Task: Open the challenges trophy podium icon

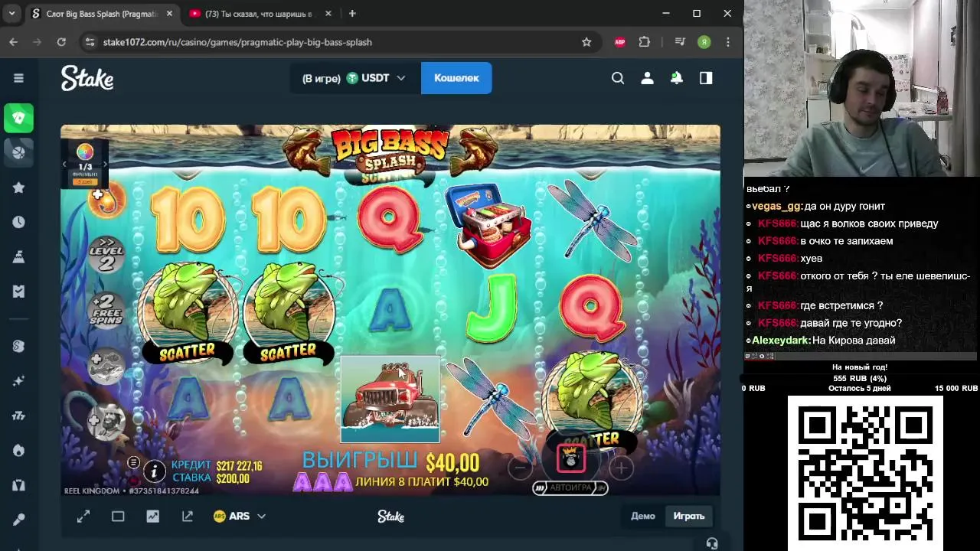Action: pyautogui.click(x=18, y=256)
